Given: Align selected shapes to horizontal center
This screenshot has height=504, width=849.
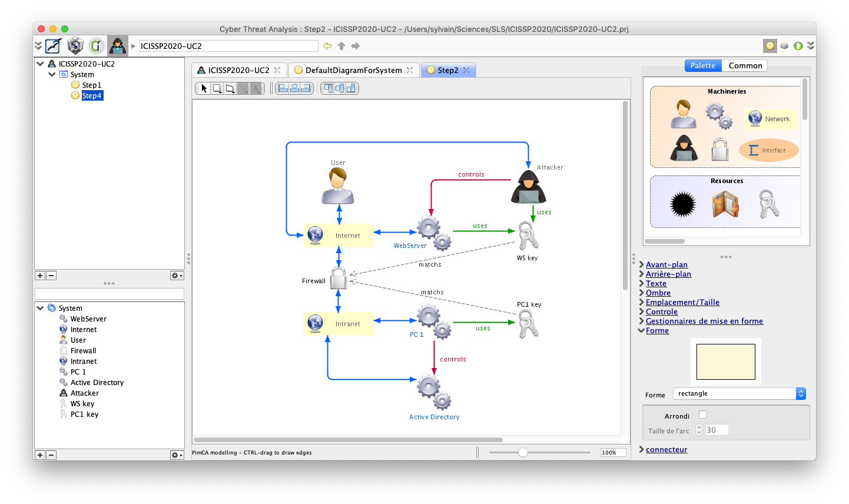Looking at the screenshot, I should click(294, 88).
